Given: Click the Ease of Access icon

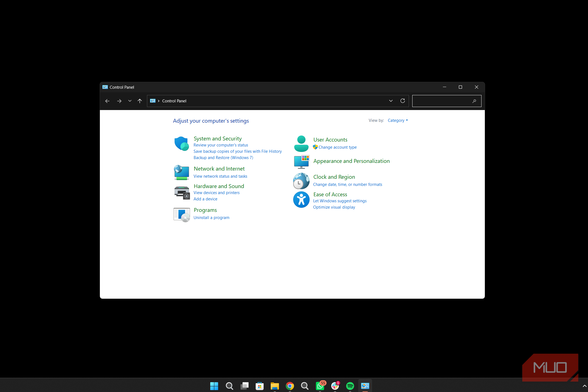Looking at the screenshot, I should point(301,200).
